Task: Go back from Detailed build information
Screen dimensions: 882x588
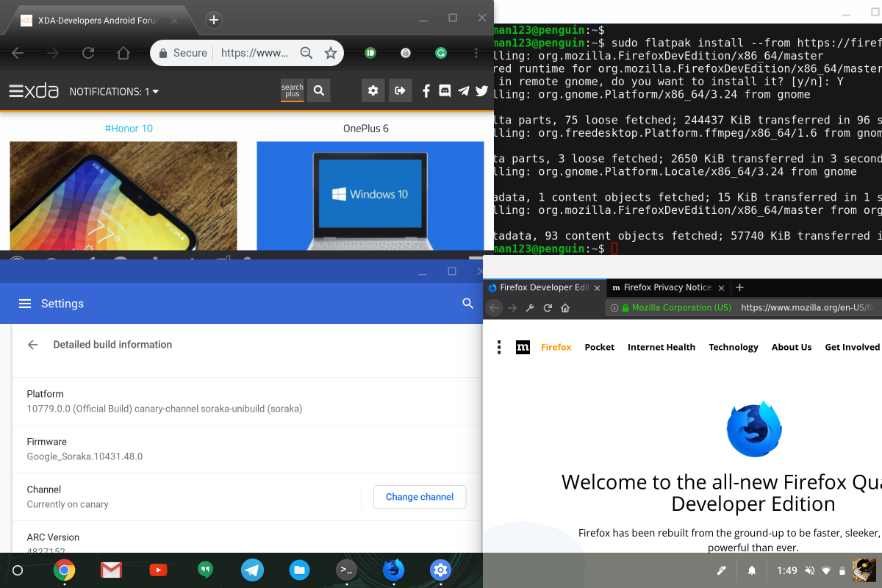Action: tap(32, 344)
